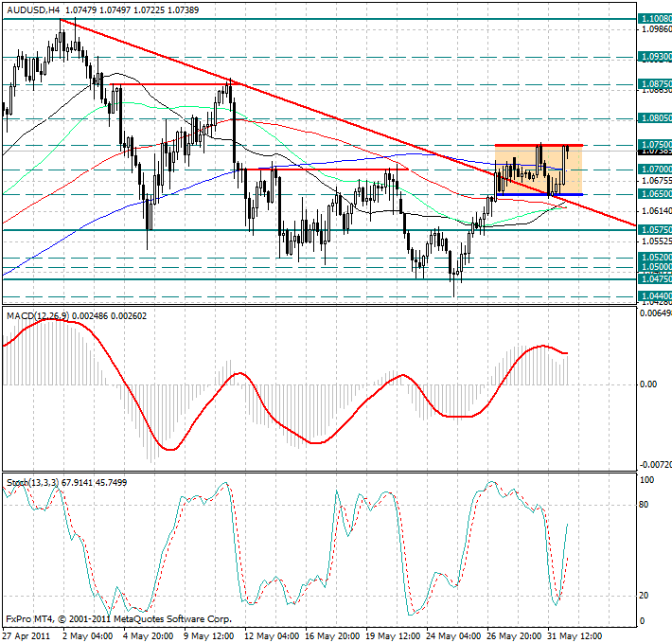
Task: Click the Stochastic 20 level axis label
Action: coord(644,596)
